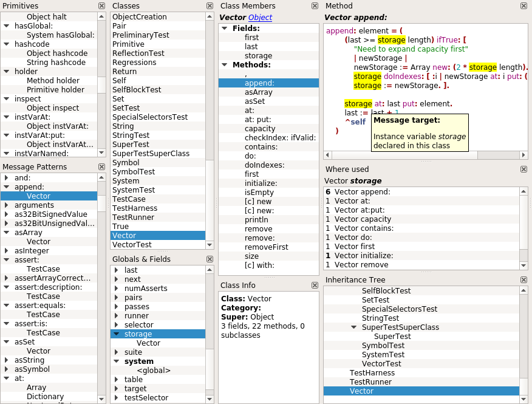Close the Globals & Fields panel
532x404 pixels.
(210, 258)
